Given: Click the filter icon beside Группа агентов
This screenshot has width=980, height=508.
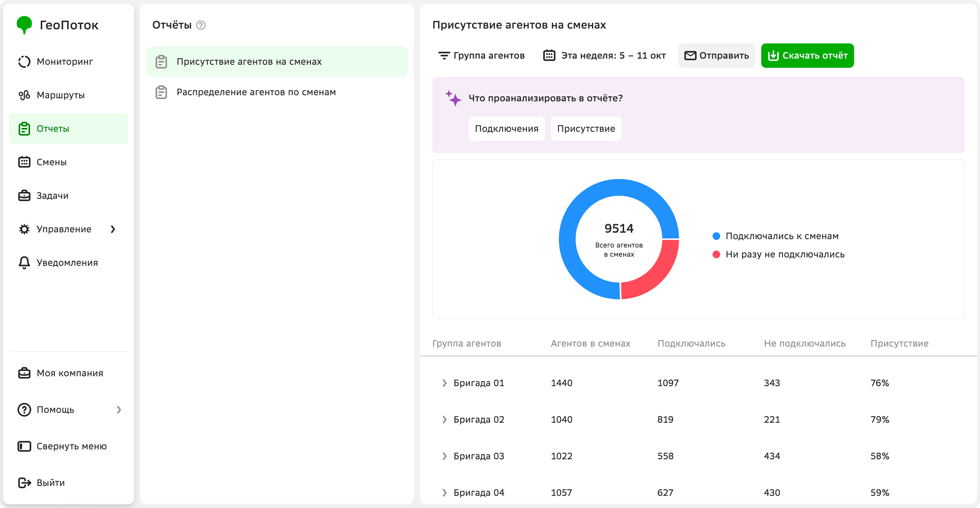Looking at the screenshot, I should click(444, 56).
